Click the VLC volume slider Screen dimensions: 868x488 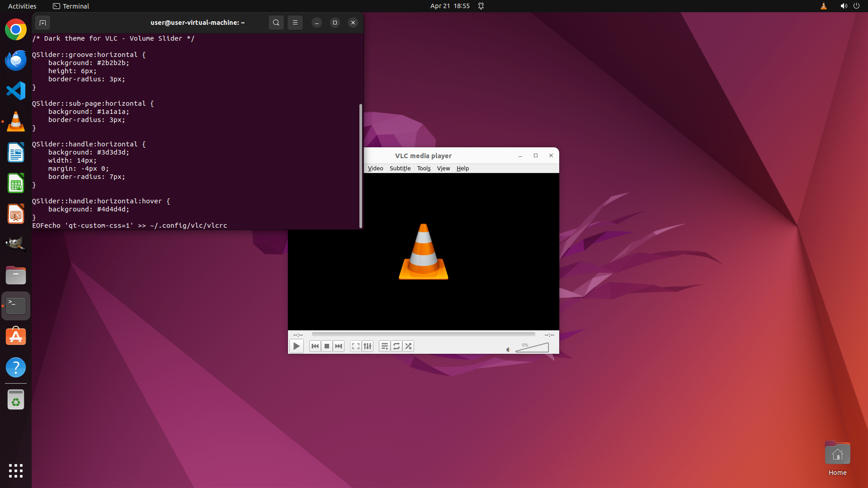tap(533, 348)
